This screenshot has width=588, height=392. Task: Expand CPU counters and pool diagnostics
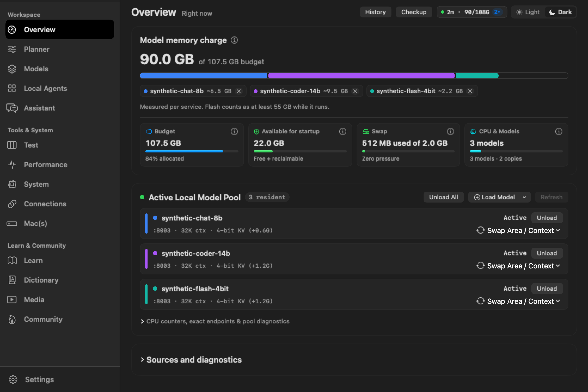215,321
